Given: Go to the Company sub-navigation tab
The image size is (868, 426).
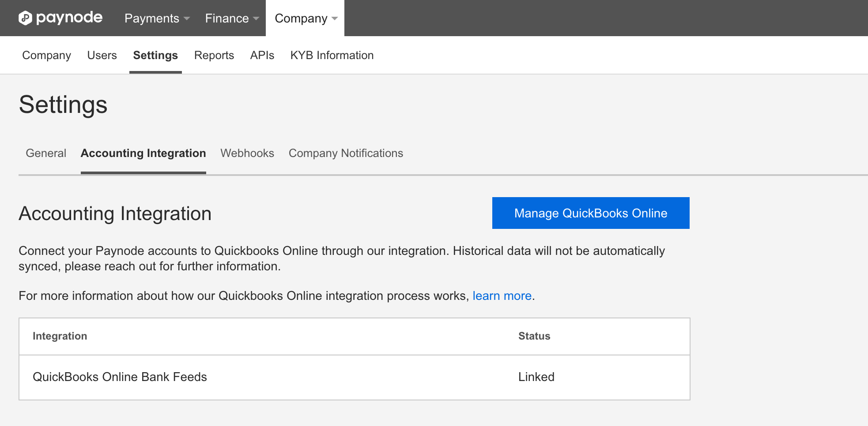Looking at the screenshot, I should coord(46,55).
